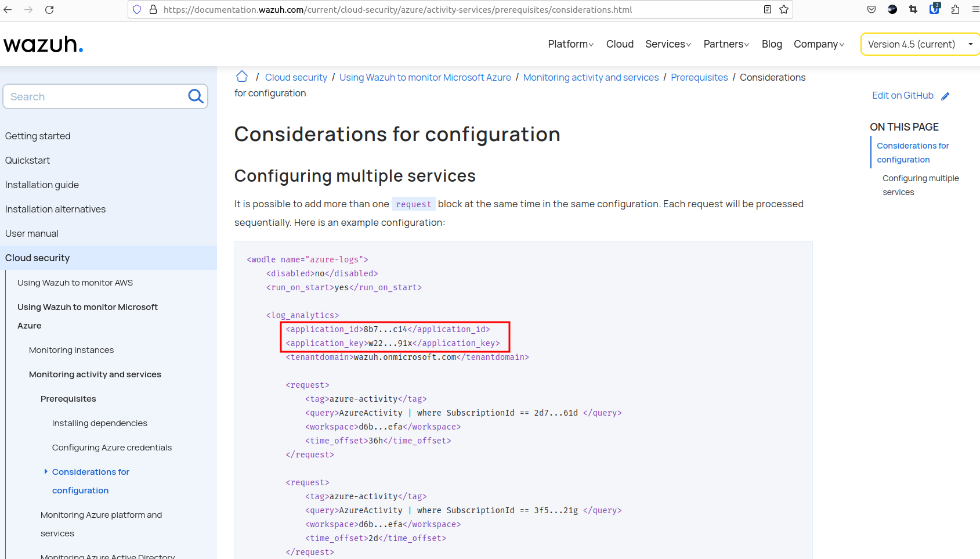980x559 pixels.
Task: Open Installation alternatives in sidebar
Action: (55, 209)
